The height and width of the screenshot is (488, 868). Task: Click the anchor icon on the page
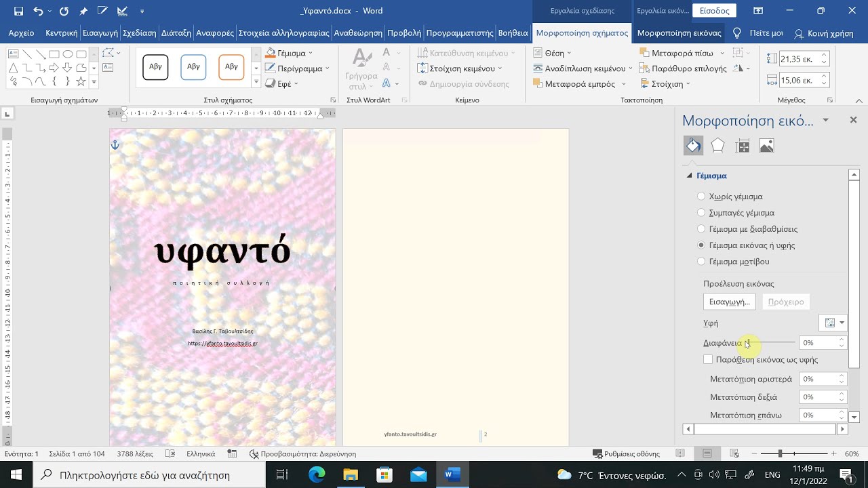[x=115, y=145]
